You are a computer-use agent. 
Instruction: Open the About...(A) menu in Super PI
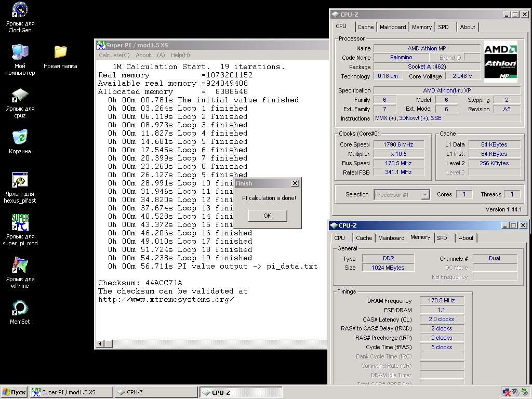[x=150, y=55]
